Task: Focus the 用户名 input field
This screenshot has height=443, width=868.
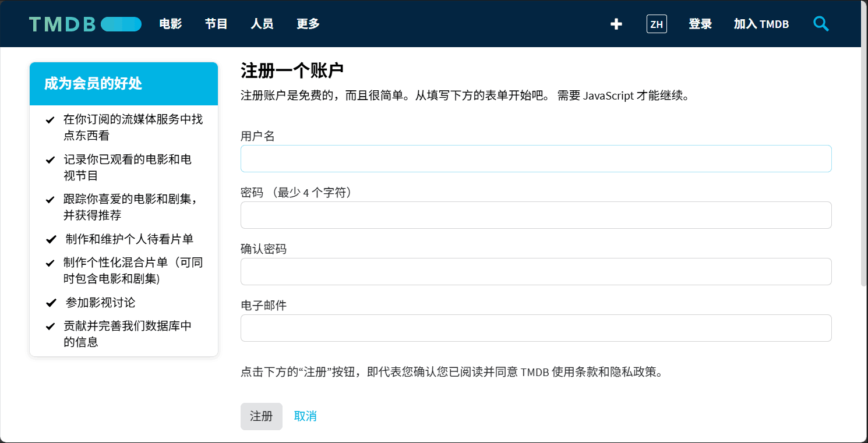Action: pyautogui.click(x=535, y=158)
